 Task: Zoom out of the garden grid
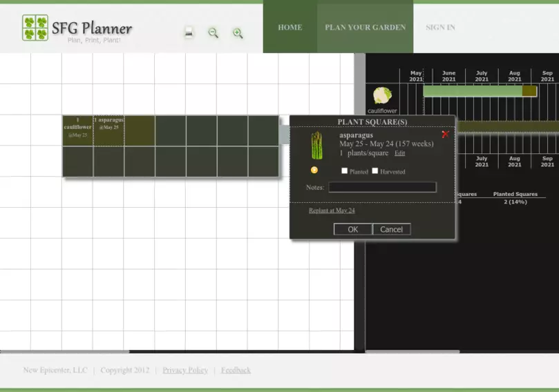click(214, 32)
